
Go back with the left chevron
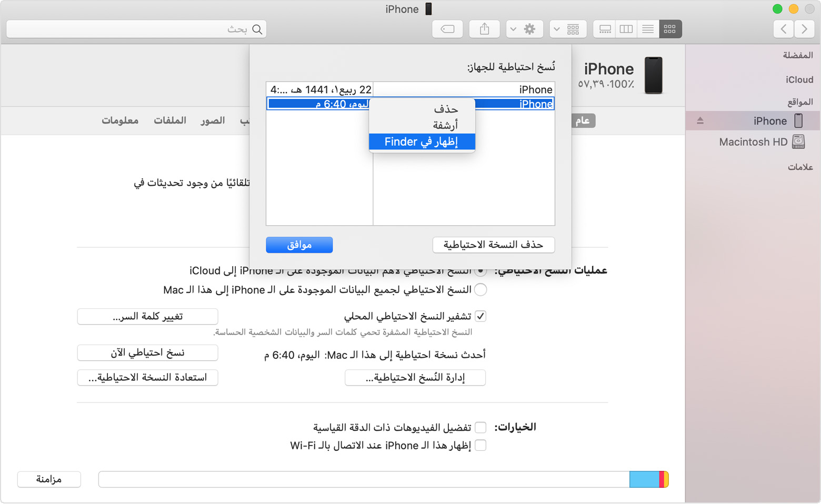pos(784,29)
